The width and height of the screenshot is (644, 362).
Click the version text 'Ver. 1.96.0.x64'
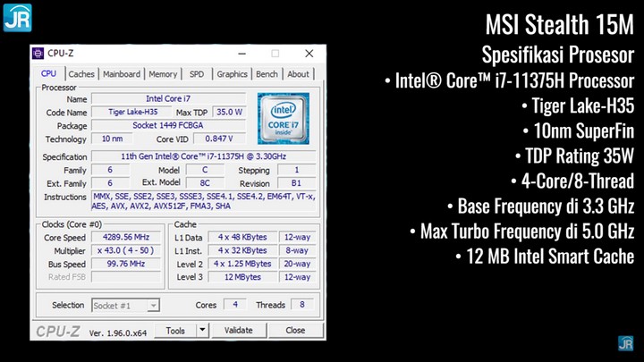tap(118, 333)
